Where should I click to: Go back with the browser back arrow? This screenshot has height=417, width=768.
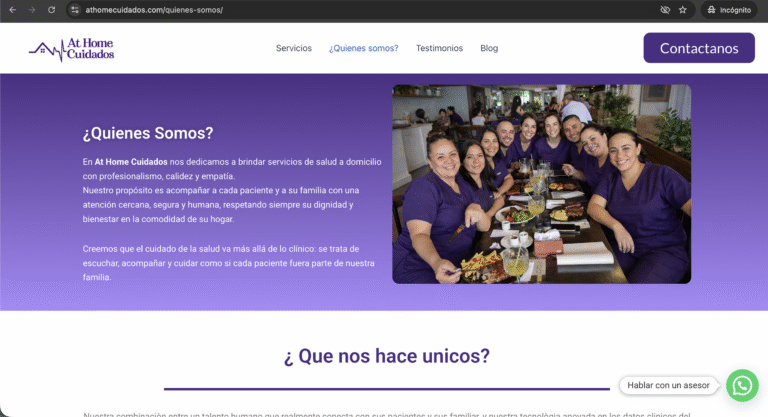tap(13, 10)
